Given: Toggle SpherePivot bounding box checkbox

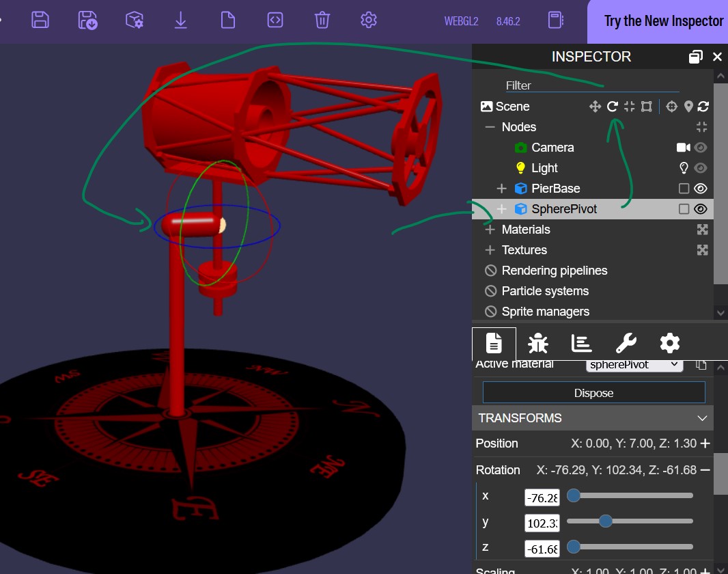Looking at the screenshot, I should point(684,209).
